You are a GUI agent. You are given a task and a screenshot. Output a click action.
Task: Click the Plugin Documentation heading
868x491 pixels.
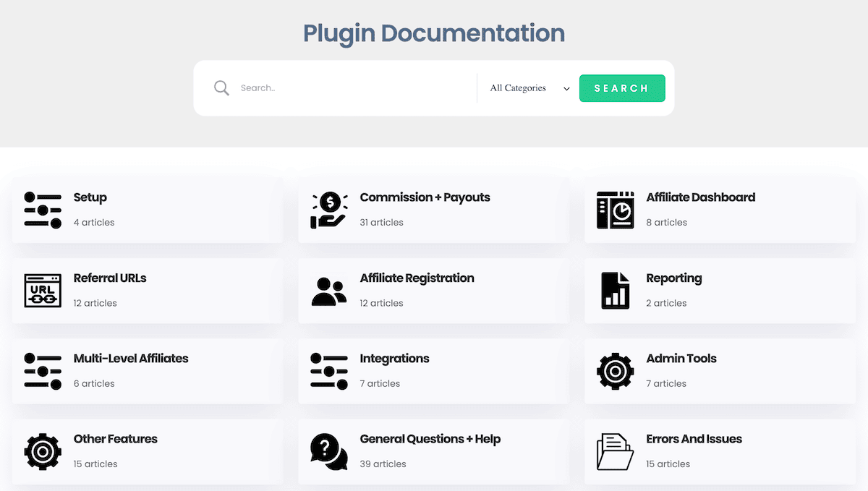tap(434, 33)
